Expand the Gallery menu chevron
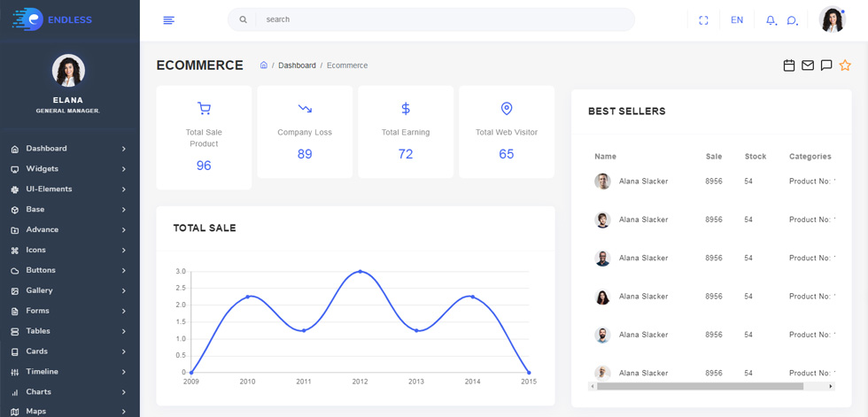868x417 pixels. (x=123, y=291)
